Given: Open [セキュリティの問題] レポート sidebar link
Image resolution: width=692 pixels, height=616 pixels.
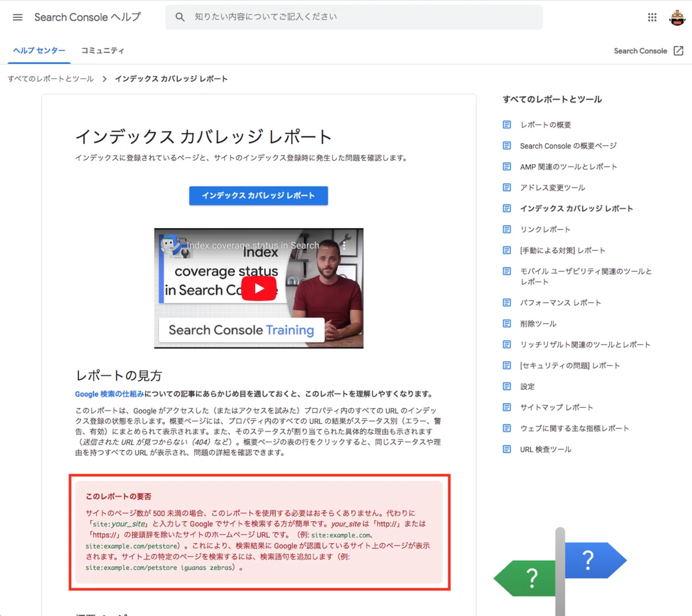Looking at the screenshot, I should [570, 366].
